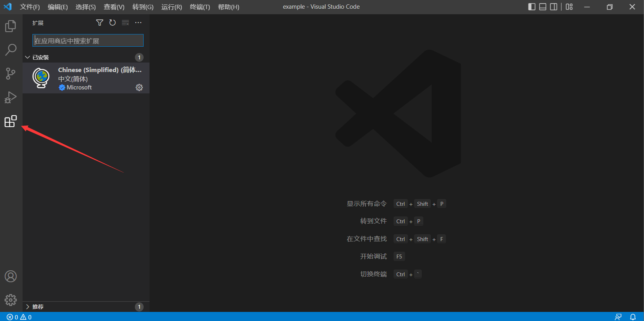Open the 终端(T) menu
The height and width of the screenshot is (321, 644).
click(200, 7)
